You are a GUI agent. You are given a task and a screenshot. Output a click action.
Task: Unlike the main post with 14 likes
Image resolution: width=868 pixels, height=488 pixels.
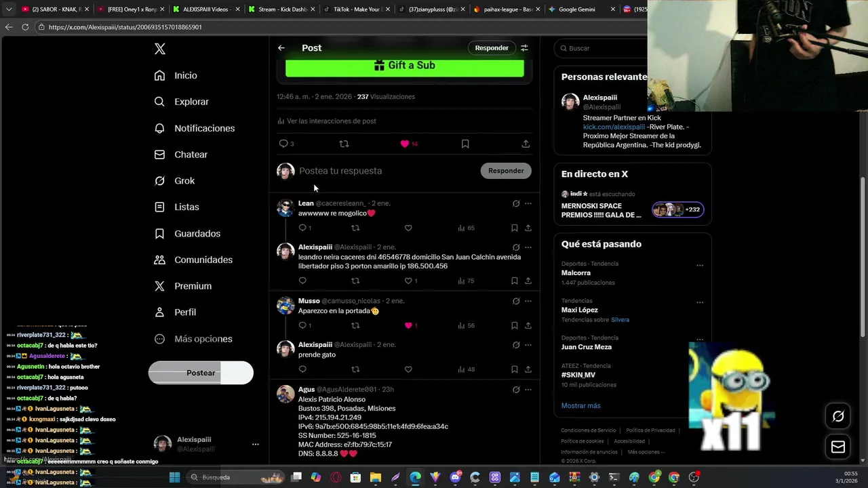point(405,144)
